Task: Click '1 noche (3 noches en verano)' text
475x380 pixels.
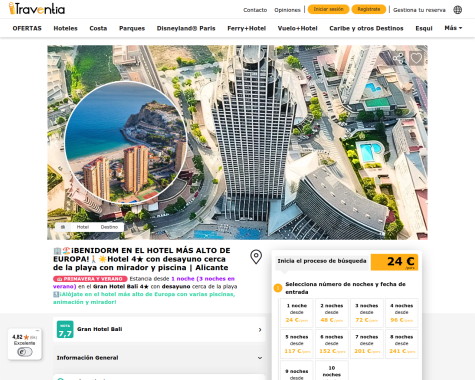Action: pyautogui.click(x=144, y=282)
